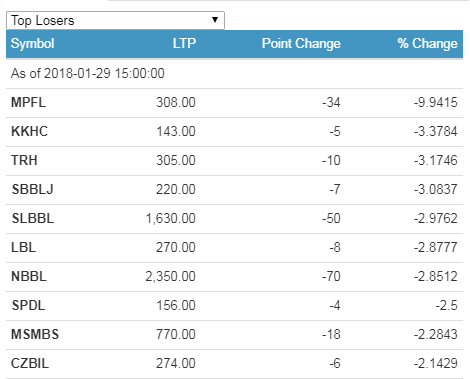Viewport: 470px width, 379px height.
Task: Open the LBL symbol link
Action: (23, 247)
